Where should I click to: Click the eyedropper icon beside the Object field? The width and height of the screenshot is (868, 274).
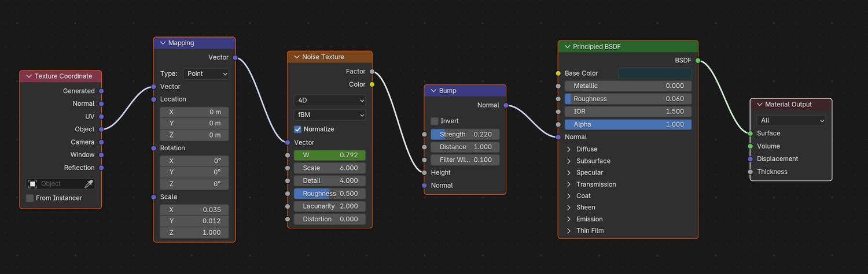click(89, 184)
